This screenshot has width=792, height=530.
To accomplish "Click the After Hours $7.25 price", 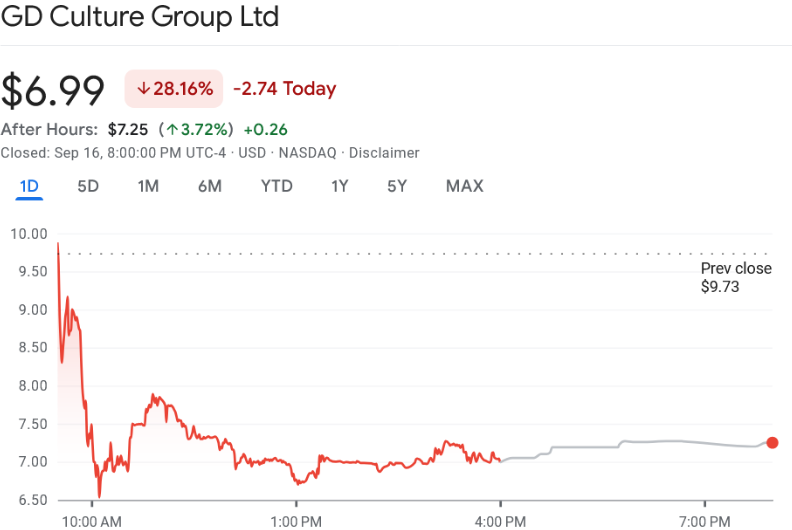I will click(x=128, y=129).
